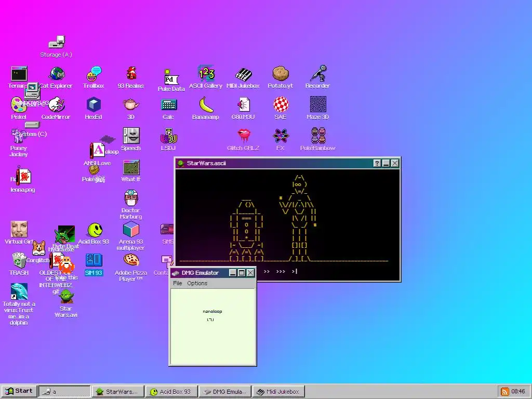The width and height of the screenshot is (532, 399).
Task: Open the Piskel paint palette icon
Action: tap(19, 105)
